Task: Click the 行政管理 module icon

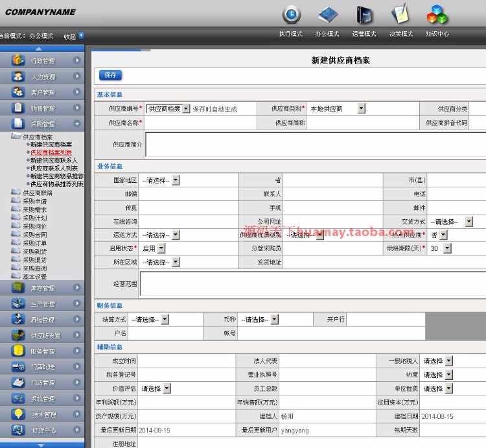Action: click(18, 60)
